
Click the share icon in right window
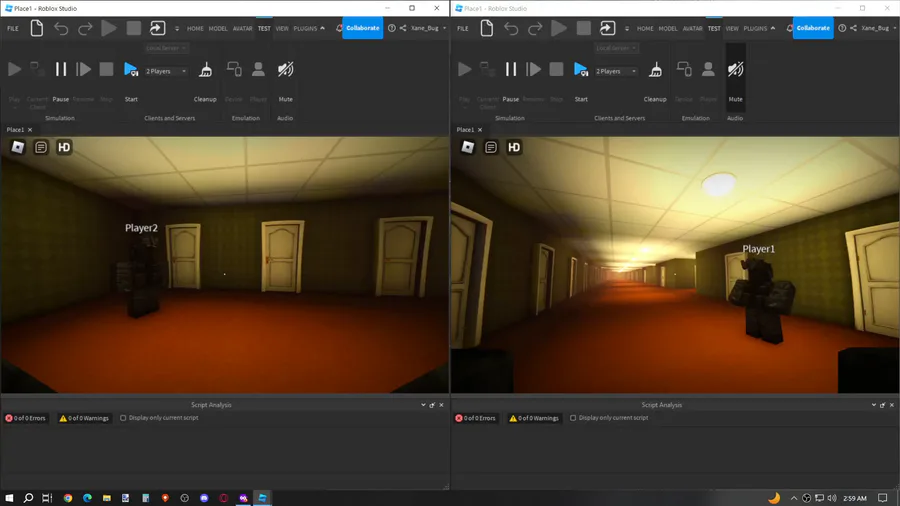(x=854, y=28)
